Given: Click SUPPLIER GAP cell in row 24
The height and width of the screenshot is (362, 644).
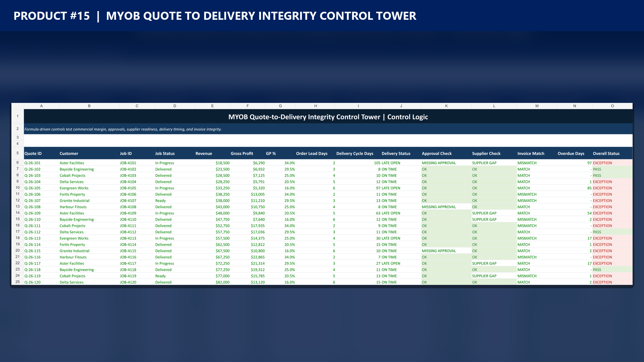Looking at the screenshot, I should [x=494, y=276].
